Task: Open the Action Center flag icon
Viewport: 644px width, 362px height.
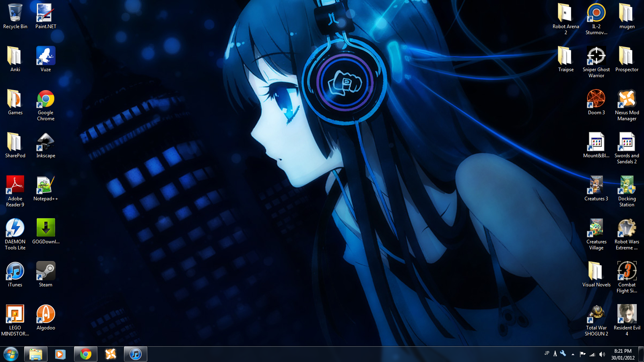Action: (582, 354)
